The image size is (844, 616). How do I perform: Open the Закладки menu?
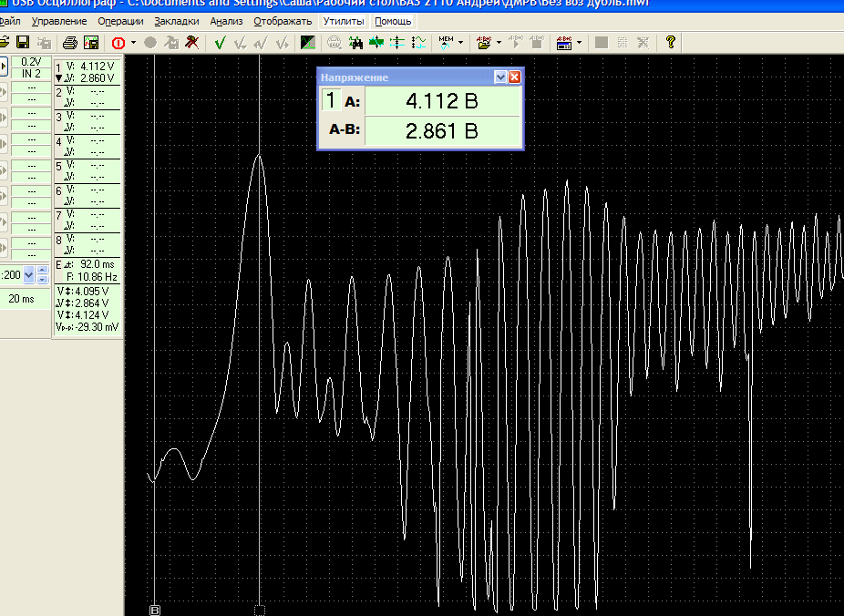click(177, 22)
